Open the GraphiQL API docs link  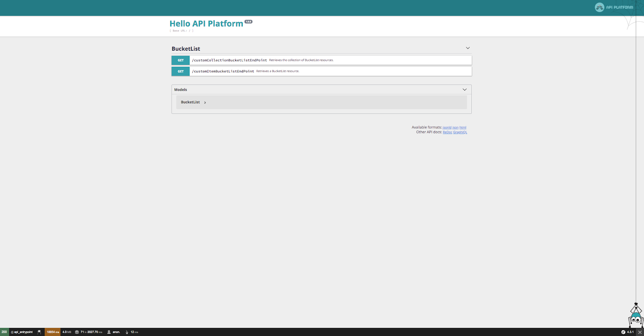click(460, 132)
